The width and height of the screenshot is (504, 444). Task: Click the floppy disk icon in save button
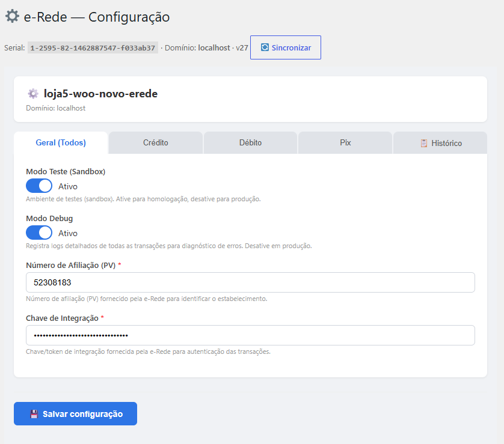point(34,414)
